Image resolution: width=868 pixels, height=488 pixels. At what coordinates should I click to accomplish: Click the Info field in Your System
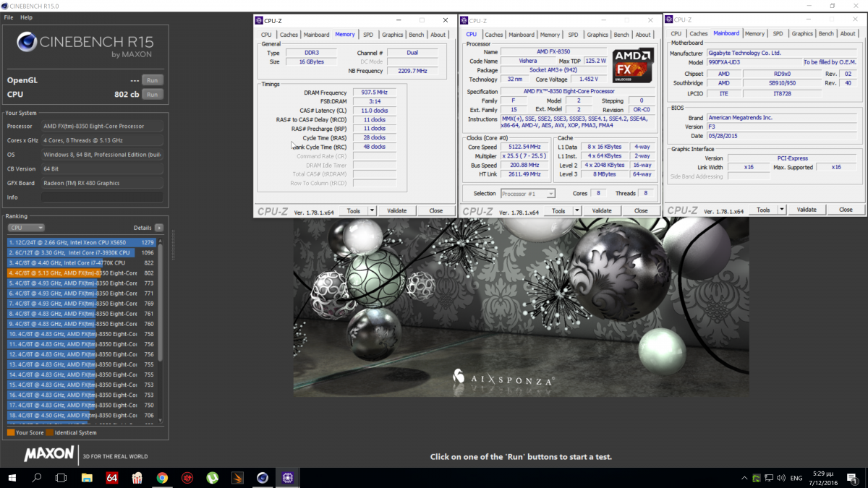coord(102,197)
